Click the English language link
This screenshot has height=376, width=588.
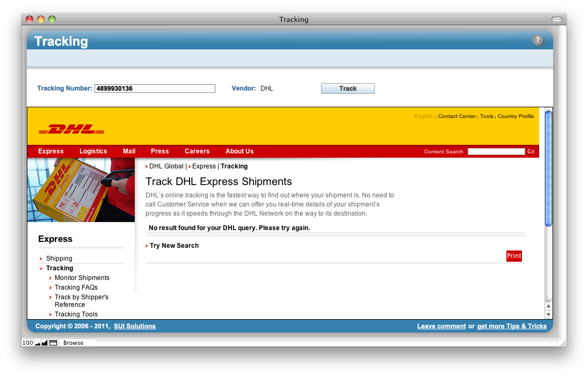click(x=423, y=116)
